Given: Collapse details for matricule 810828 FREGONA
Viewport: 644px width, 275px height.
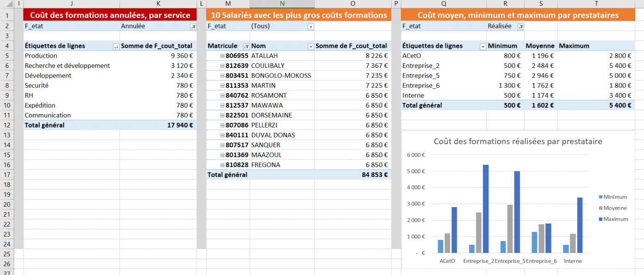Looking at the screenshot, I should click(x=221, y=165).
